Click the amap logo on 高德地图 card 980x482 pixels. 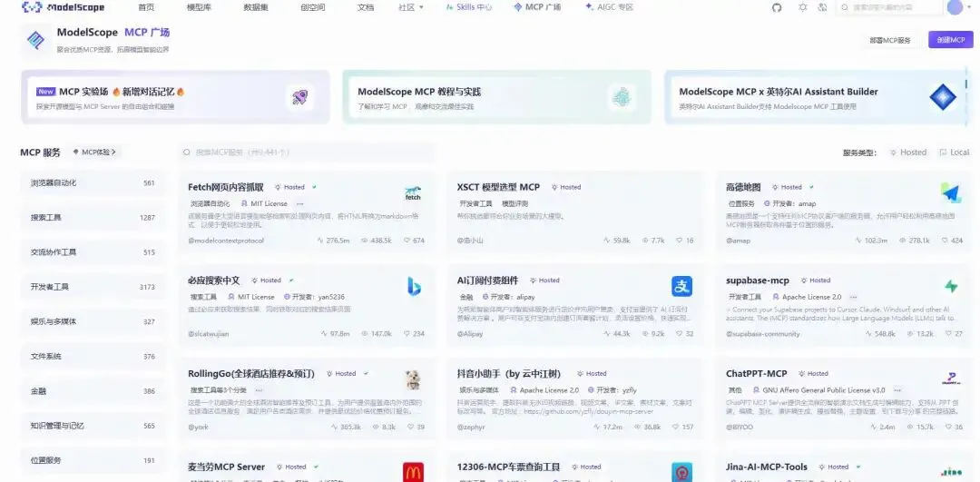click(951, 192)
